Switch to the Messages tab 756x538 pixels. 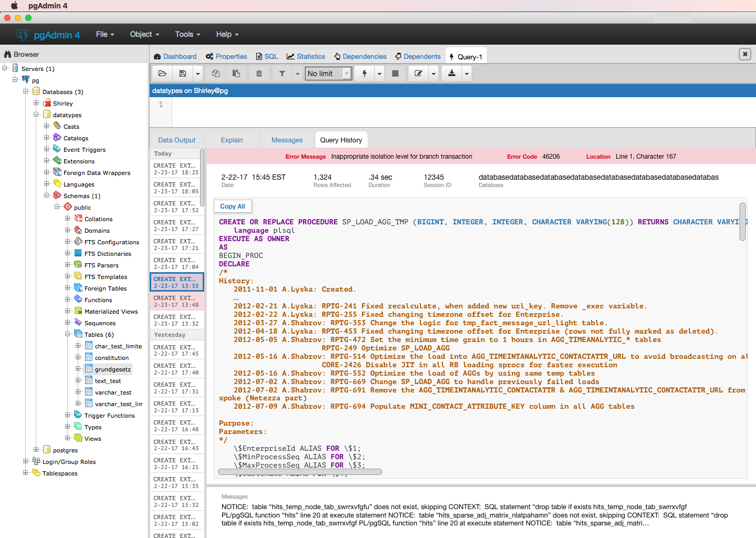(287, 140)
